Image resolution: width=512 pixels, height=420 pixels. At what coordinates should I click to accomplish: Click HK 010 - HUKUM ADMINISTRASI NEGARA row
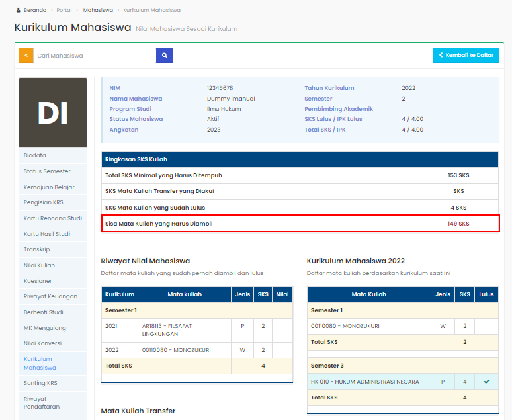(x=403, y=382)
